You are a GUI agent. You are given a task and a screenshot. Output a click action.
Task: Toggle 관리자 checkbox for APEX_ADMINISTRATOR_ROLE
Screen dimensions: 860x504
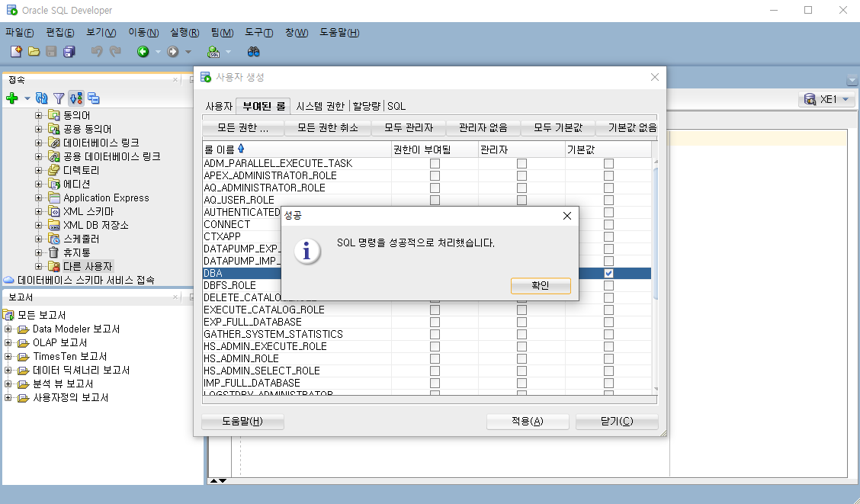pos(521,175)
